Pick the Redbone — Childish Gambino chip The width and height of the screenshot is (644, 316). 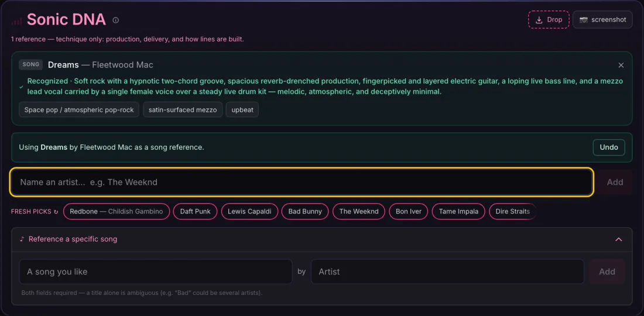coord(117,211)
